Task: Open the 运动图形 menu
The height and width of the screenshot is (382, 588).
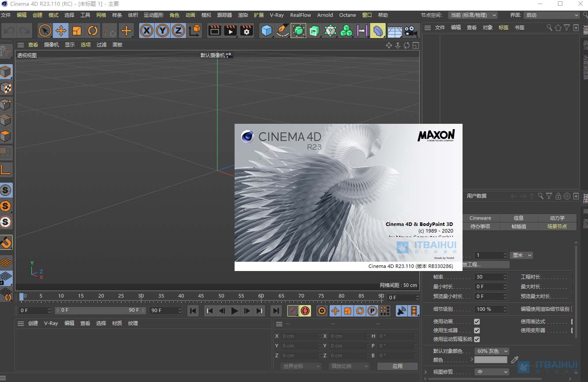Action: [153, 15]
